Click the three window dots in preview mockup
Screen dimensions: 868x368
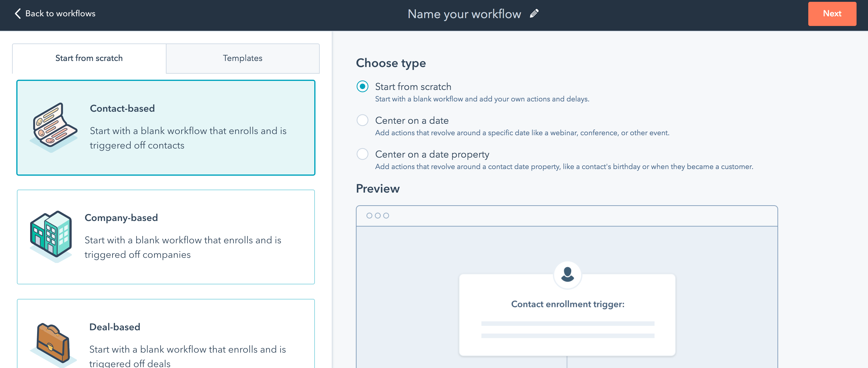(x=377, y=215)
